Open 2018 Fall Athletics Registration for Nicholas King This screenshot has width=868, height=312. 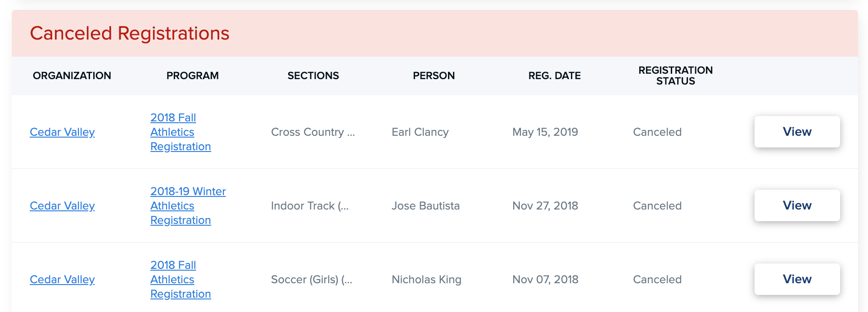point(181,280)
